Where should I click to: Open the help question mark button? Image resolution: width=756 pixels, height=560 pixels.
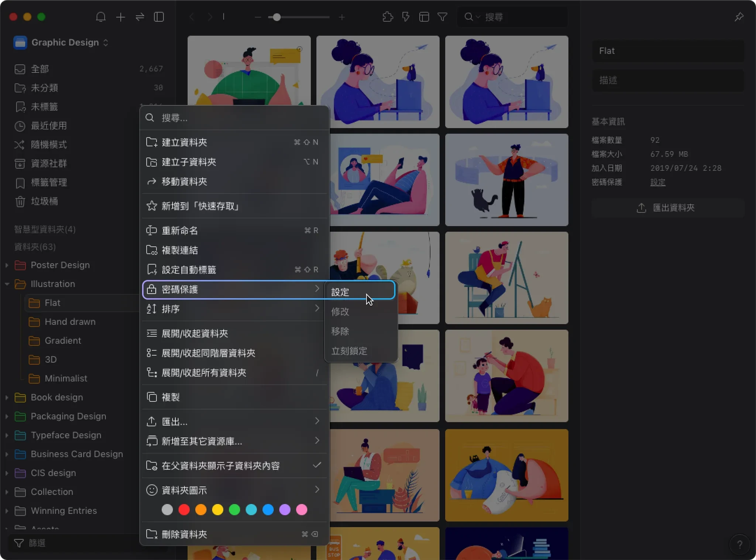coord(739,544)
